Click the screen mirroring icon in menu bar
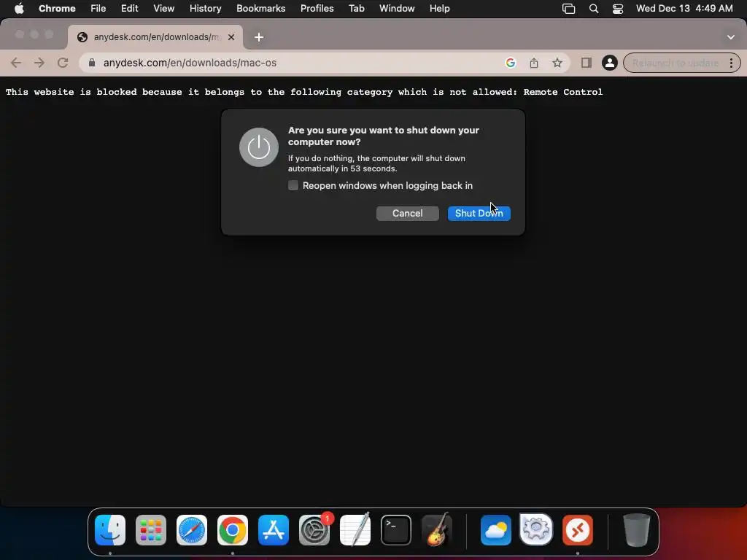747x560 pixels. coord(568,9)
